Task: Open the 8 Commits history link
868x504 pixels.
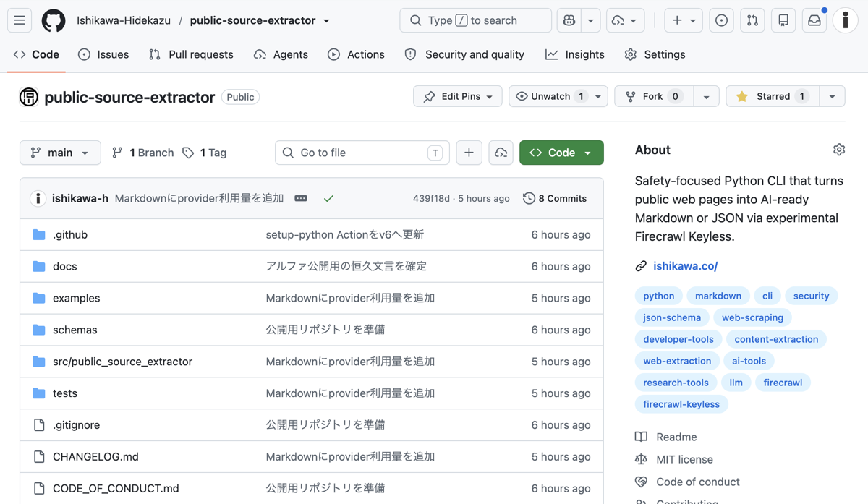Action: (x=555, y=198)
